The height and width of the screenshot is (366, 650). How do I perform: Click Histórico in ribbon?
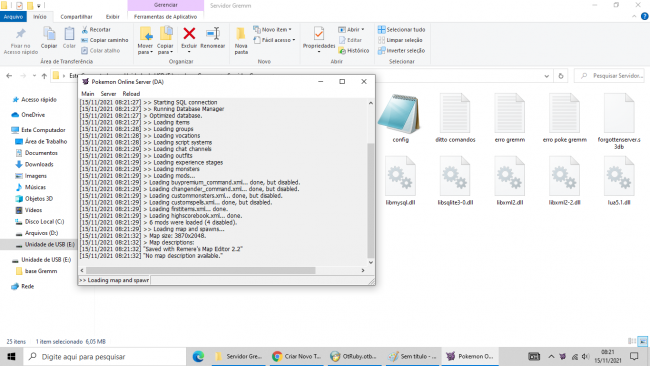point(354,51)
